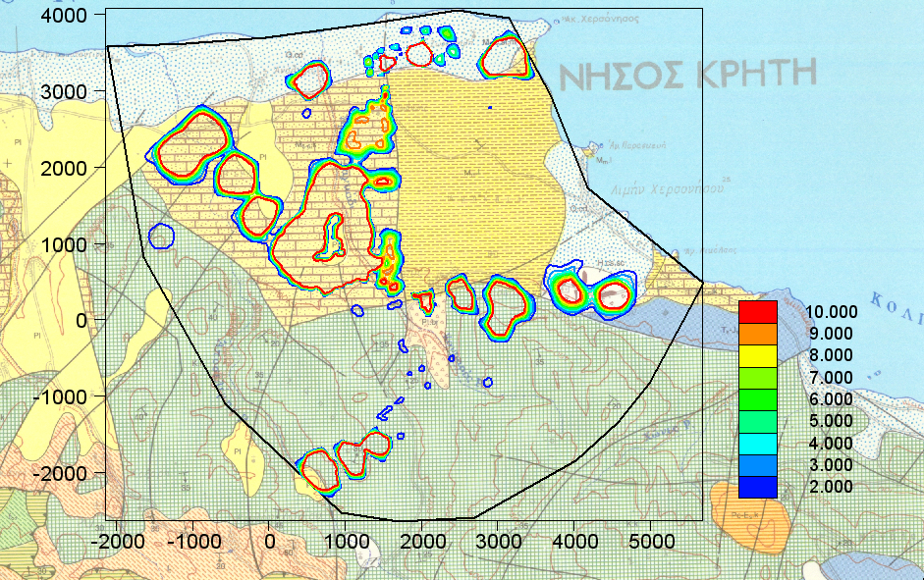924x580 pixels.
Task: Select the orange 9.000 legend swatch
Action: tap(758, 334)
